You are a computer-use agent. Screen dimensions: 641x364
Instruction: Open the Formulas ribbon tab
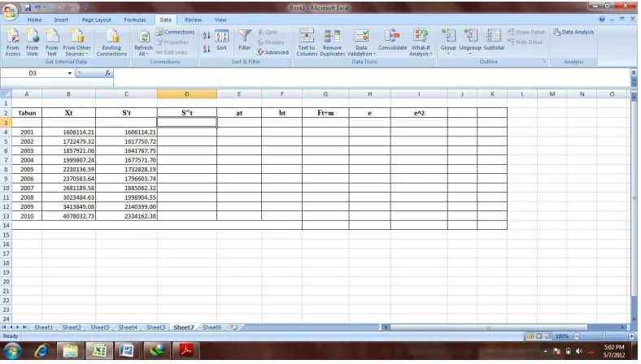(135, 19)
